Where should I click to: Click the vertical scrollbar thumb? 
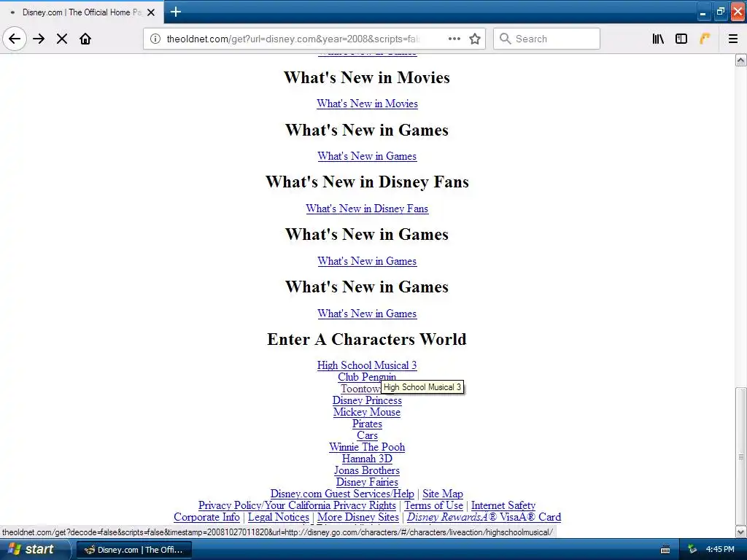(741, 456)
